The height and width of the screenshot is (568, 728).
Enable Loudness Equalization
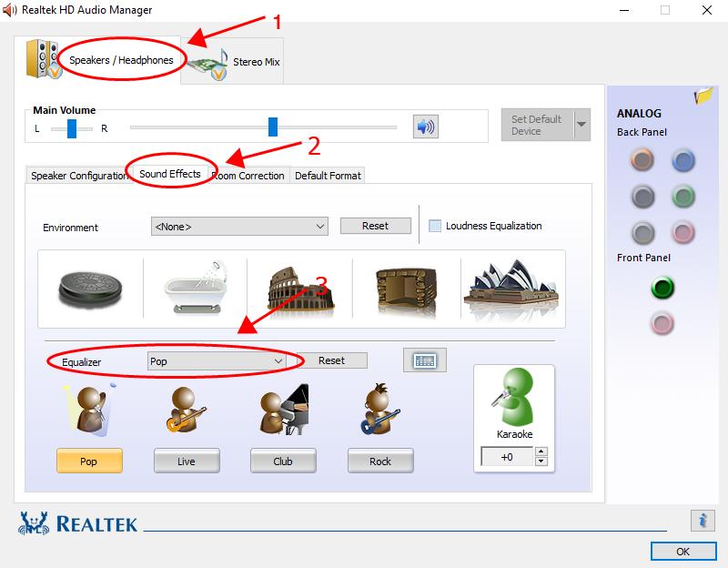[x=433, y=226]
